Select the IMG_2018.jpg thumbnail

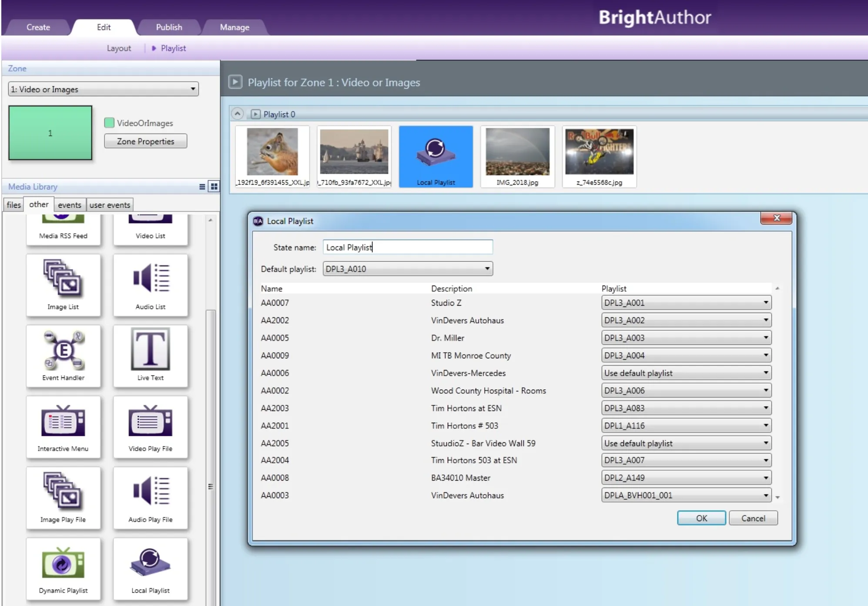tap(517, 157)
